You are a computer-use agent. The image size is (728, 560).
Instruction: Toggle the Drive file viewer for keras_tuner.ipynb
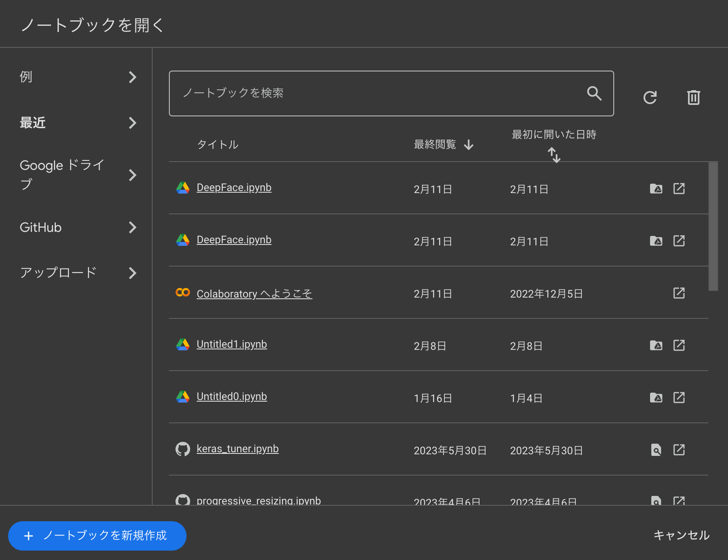[x=656, y=450]
